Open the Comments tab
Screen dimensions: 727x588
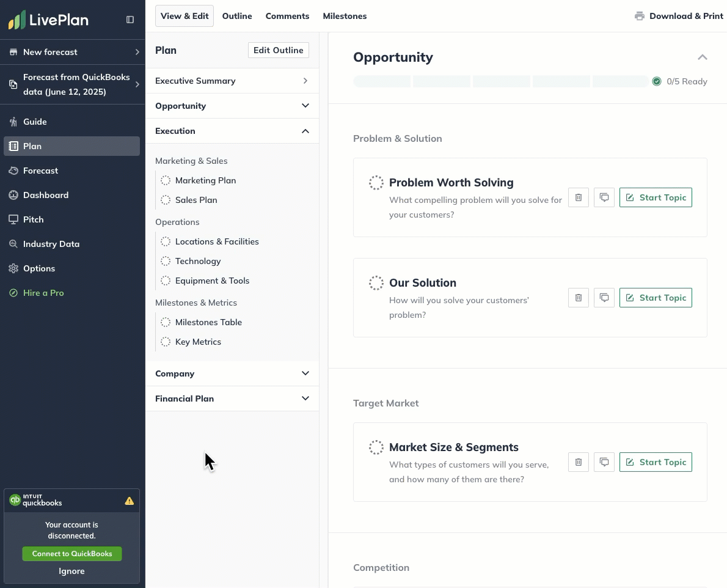coord(288,16)
